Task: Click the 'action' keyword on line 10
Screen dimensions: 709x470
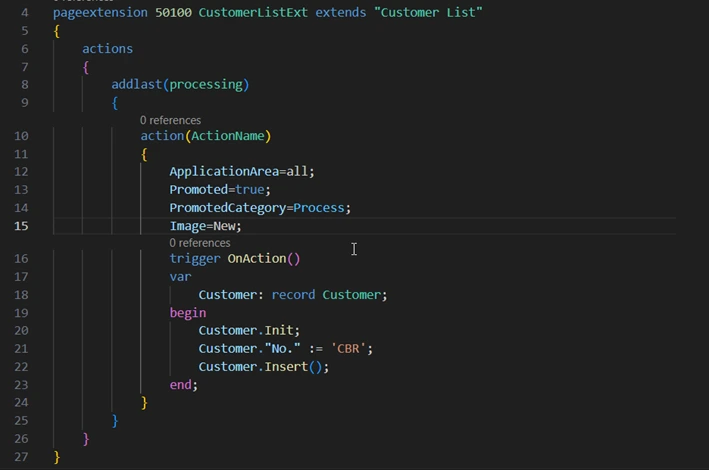Action: click(162, 136)
